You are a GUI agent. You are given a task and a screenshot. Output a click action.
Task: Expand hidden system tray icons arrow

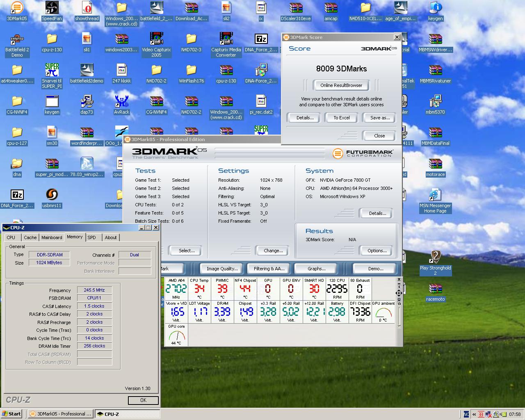pyautogui.click(x=474, y=414)
